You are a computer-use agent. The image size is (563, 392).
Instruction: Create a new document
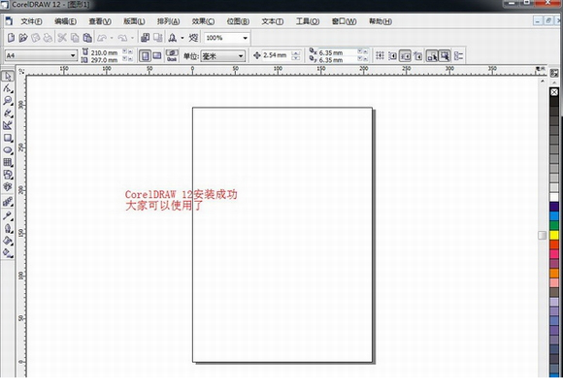[11, 37]
